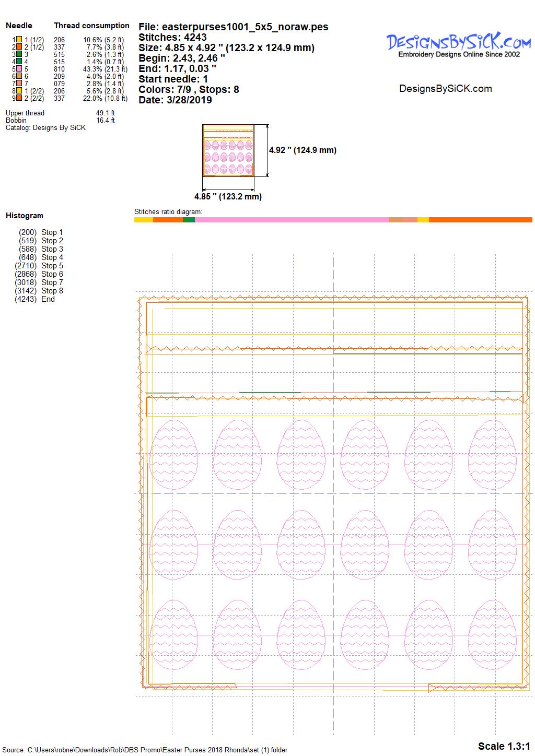Pick the pink needle 5 swatch
Screen dimensions: 535x756
pos(19,69)
